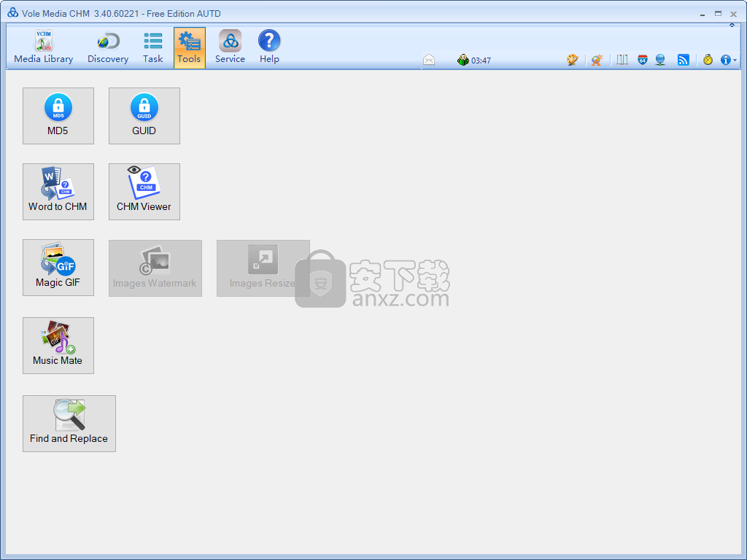Screen dimensions: 747x560
Task: Click the green reading-book timer icon
Action: [x=463, y=60]
